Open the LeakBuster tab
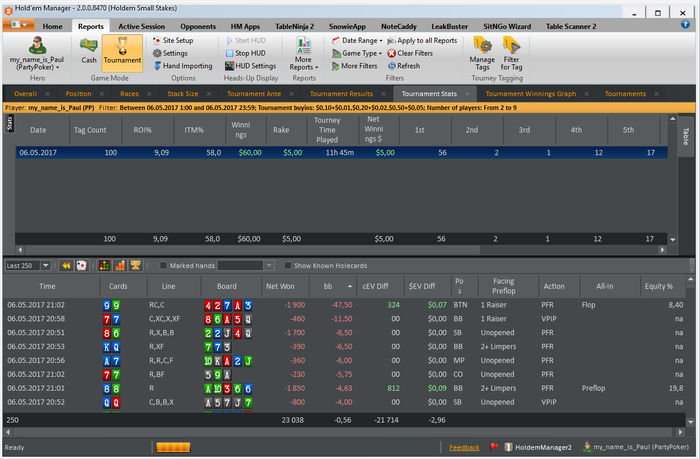 tap(450, 26)
